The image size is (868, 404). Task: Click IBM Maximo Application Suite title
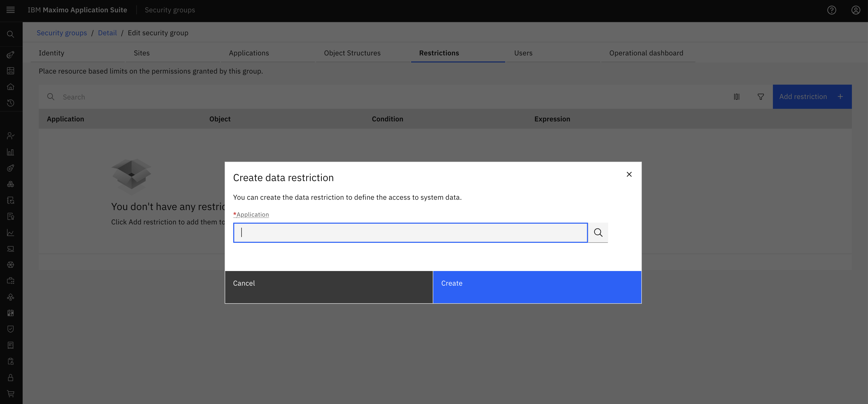[77, 10]
